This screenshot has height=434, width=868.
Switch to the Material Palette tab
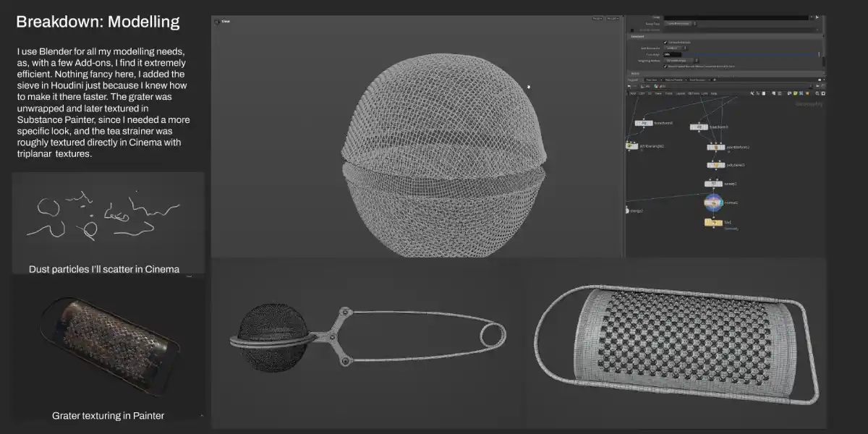click(676, 80)
